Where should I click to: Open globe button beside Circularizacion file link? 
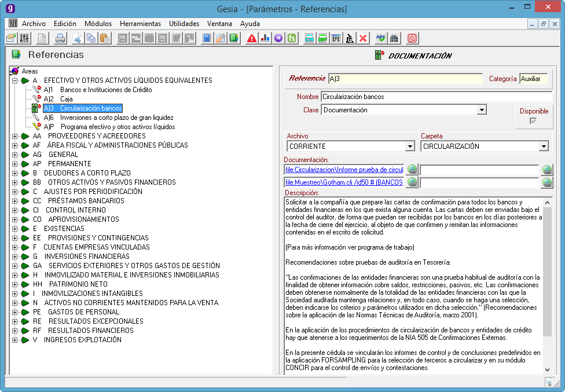coord(412,169)
